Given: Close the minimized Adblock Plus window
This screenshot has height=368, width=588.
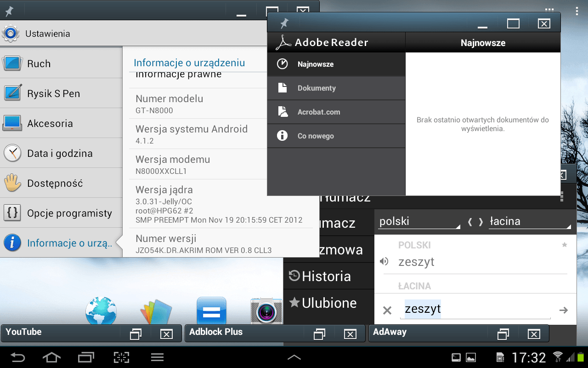Looking at the screenshot, I should [x=350, y=334].
